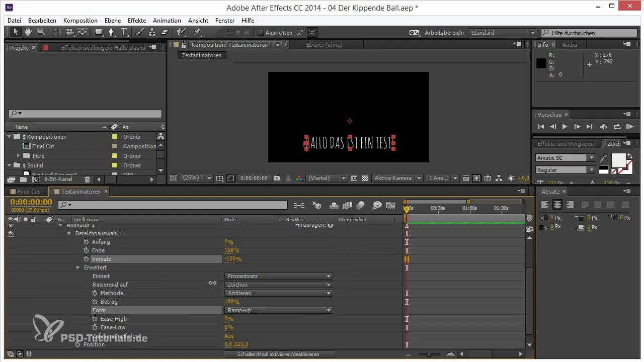Play the preview in Vorschau panel
The height and width of the screenshot is (362, 644).
click(565, 127)
